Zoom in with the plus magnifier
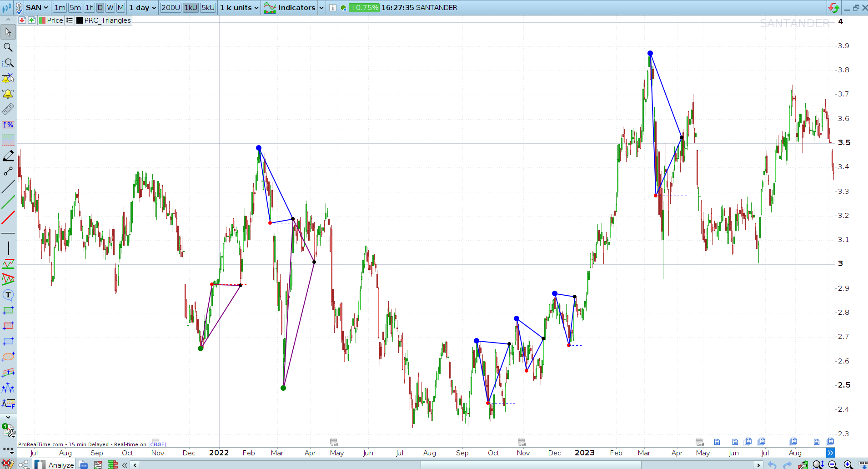The width and height of the screenshot is (868, 469). [848, 464]
